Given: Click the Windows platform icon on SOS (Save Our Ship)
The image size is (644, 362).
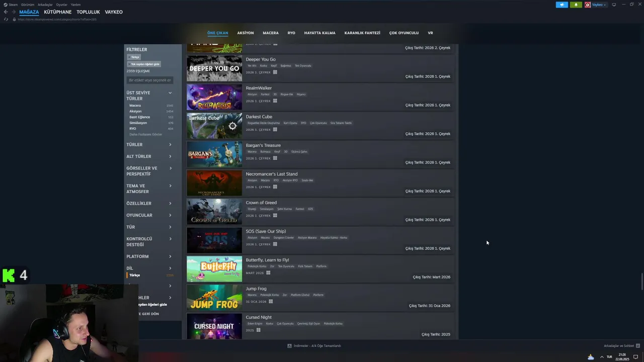Looking at the screenshot, I should (275, 244).
